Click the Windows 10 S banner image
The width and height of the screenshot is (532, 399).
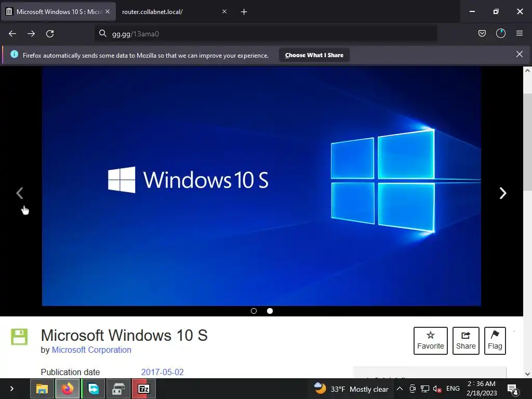(x=262, y=187)
